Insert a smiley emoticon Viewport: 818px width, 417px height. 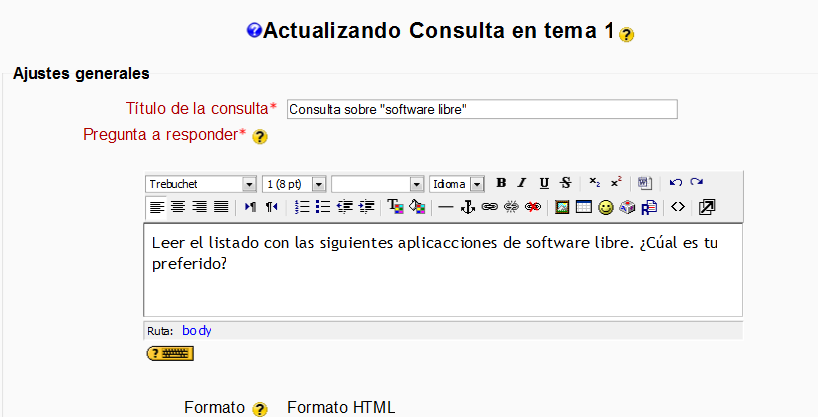606,208
